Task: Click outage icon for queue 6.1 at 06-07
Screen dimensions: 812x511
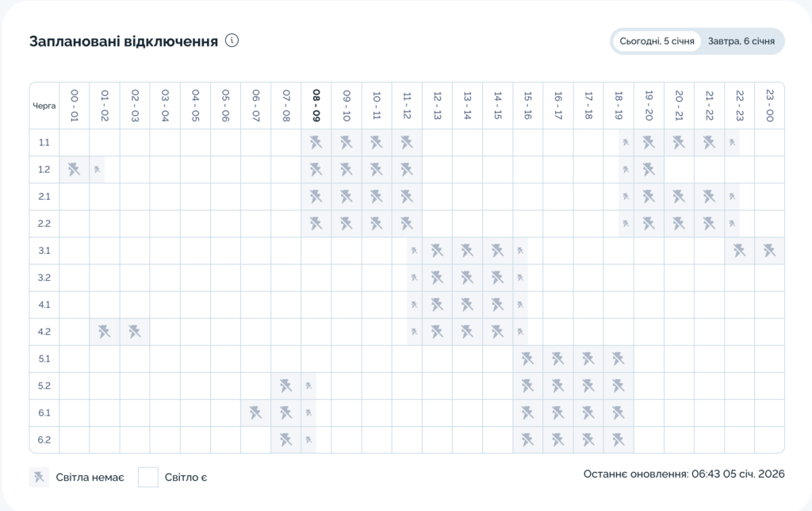Action: tap(255, 413)
